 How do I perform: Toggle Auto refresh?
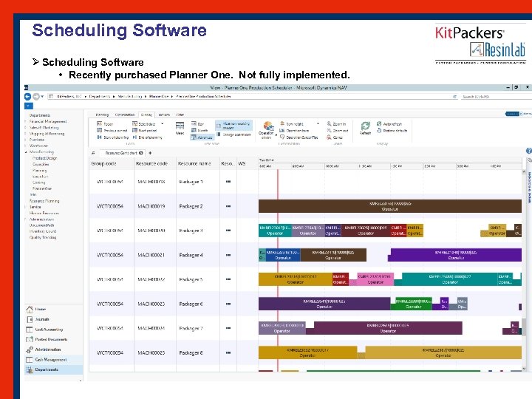click(x=389, y=124)
